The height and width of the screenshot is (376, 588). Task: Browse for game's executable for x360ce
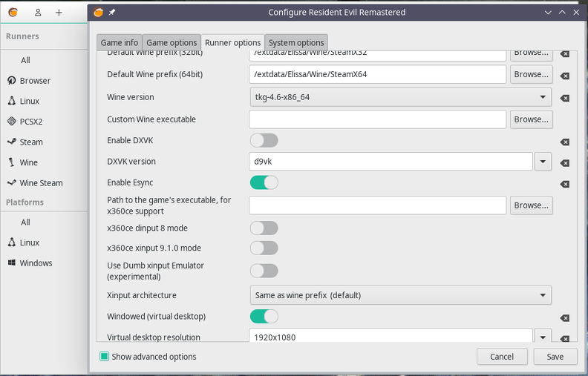(x=531, y=205)
